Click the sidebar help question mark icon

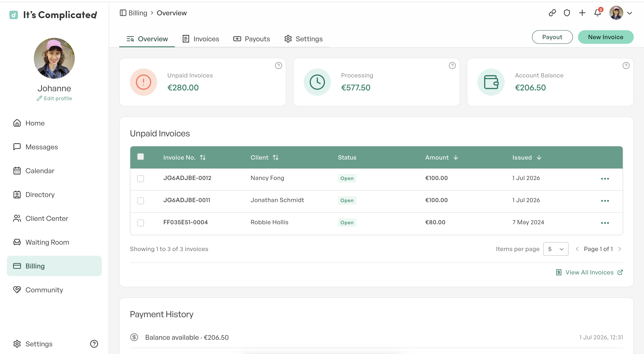[x=94, y=344]
